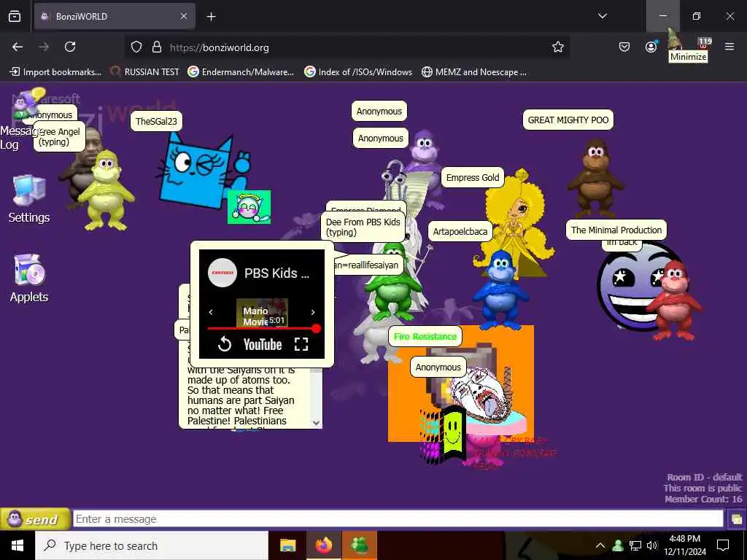Click the 'GREAT MIGHTY POO' name tag

568,120
